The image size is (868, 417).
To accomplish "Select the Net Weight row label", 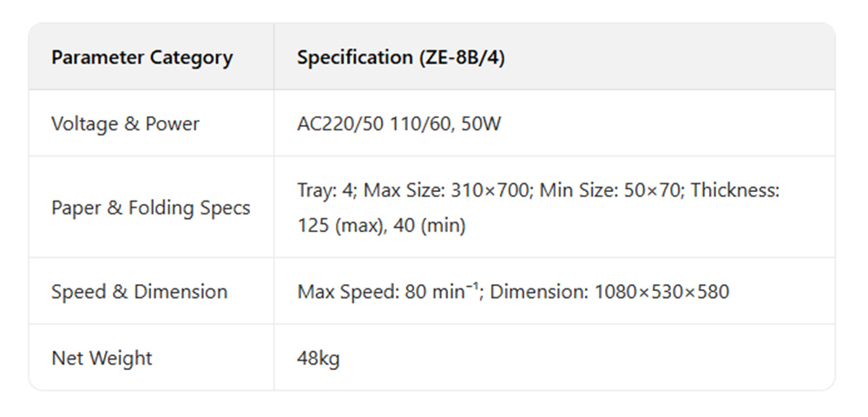I will (x=102, y=358).
